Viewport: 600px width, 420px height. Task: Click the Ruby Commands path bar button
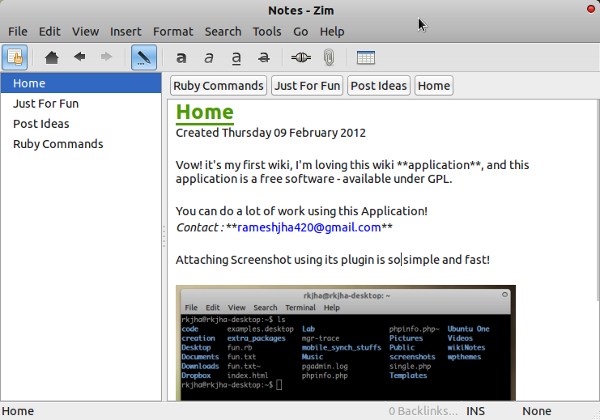(x=219, y=86)
